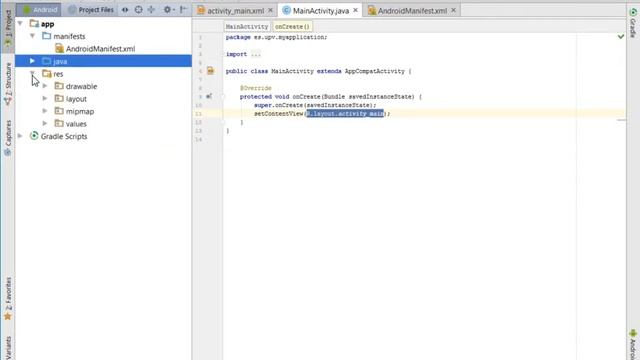640x360 pixels.
Task: Expand the Gradle Scripts node
Action: coord(20,136)
